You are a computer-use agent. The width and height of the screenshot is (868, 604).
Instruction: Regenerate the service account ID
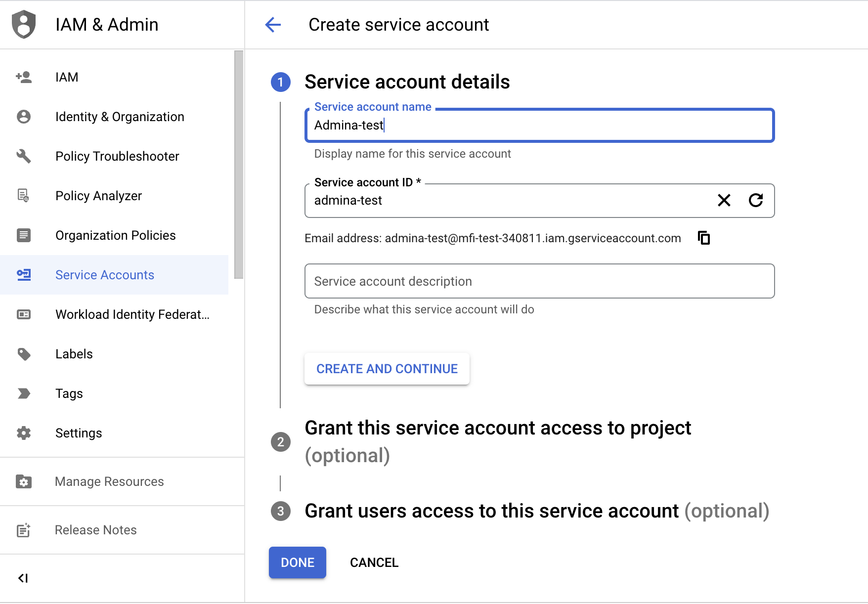[756, 200]
